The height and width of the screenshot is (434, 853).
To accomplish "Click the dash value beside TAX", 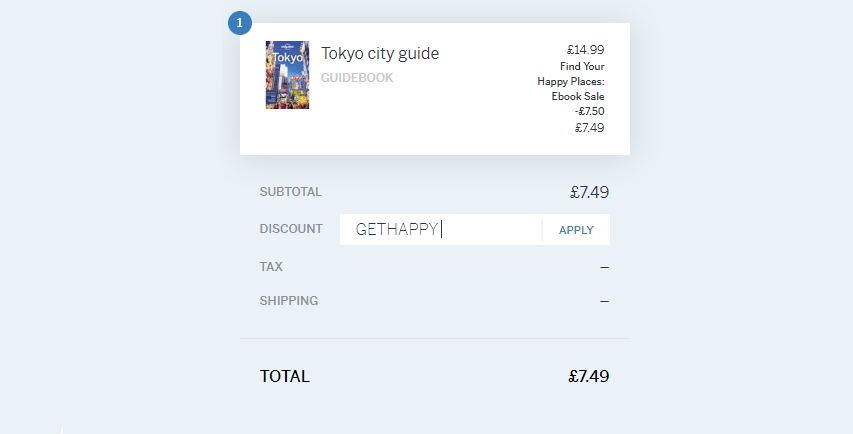I will 604,267.
